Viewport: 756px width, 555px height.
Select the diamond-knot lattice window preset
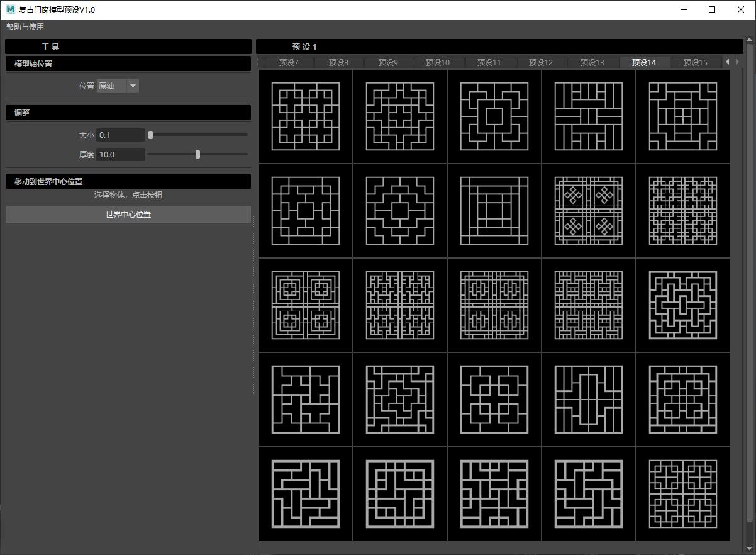click(588, 211)
